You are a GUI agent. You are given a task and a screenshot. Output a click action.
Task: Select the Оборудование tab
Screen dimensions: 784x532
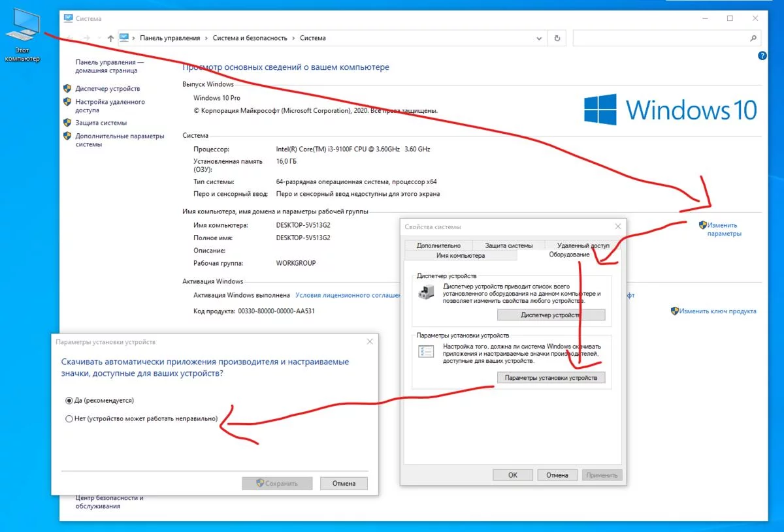569,255
